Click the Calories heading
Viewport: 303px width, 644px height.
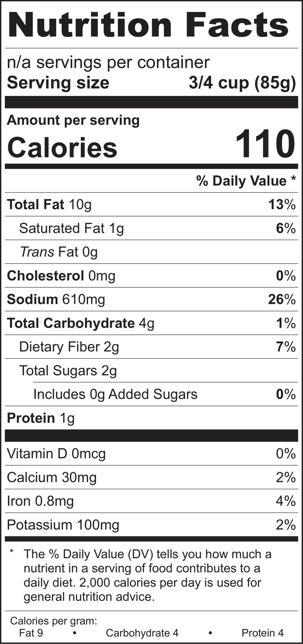[62, 147]
